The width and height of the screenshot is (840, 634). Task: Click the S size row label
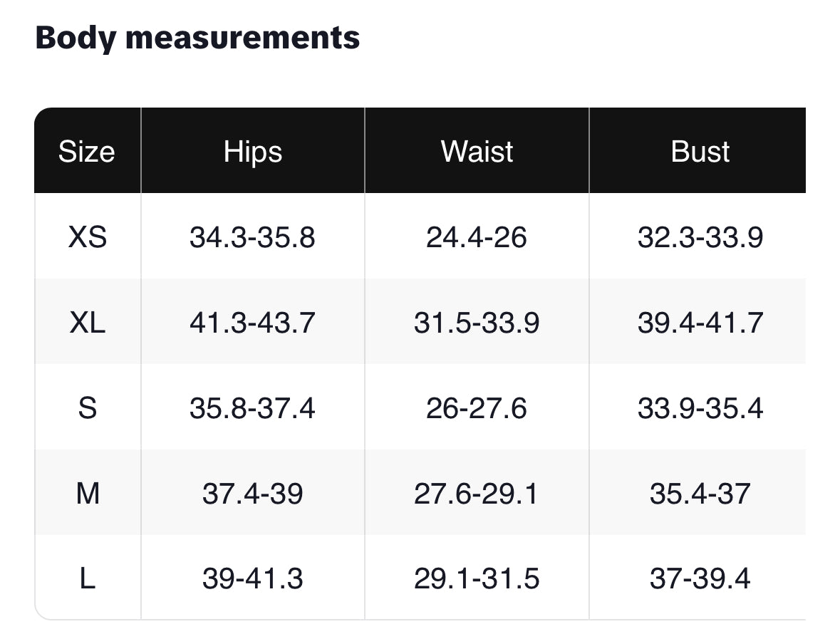click(88, 408)
